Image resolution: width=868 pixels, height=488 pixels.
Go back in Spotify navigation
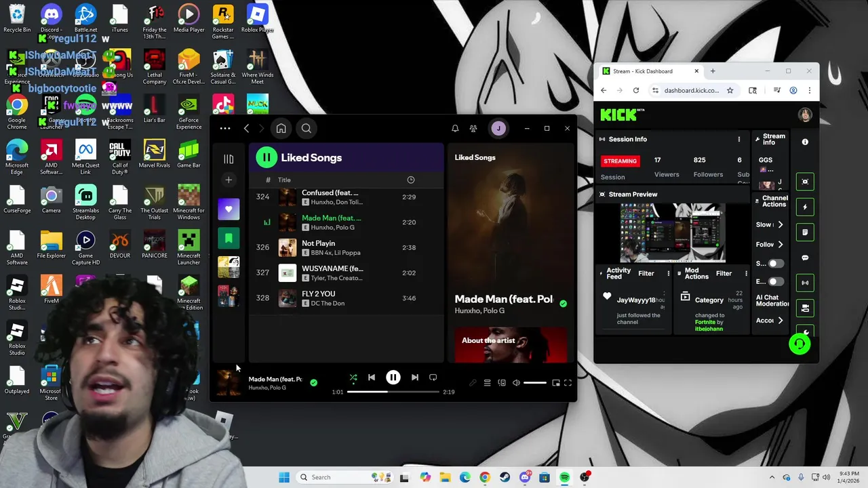click(x=247, y=128)
